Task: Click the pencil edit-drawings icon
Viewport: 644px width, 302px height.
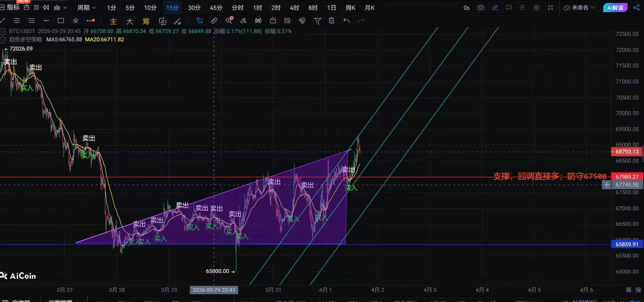Action: 244,21
